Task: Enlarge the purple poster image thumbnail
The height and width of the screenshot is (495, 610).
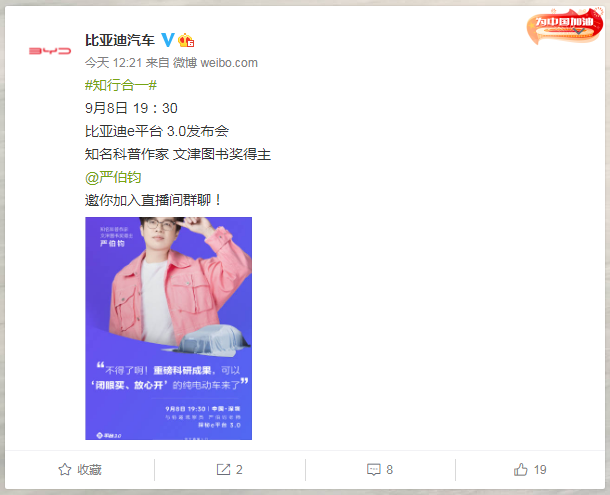Action: pyautogui.click(x=168, y=328)
